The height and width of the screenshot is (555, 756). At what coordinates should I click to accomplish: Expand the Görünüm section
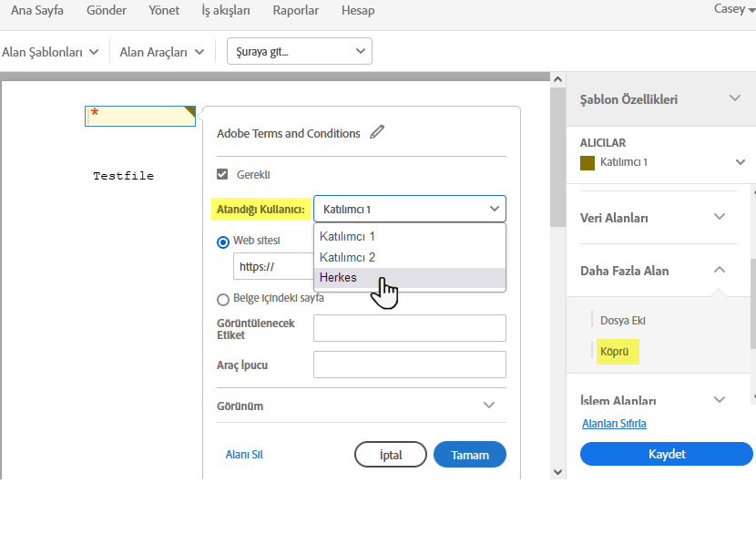489,406
